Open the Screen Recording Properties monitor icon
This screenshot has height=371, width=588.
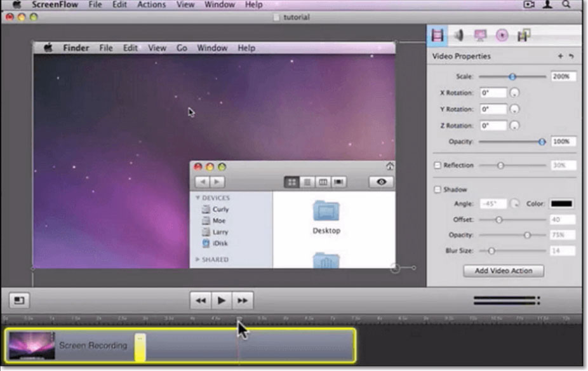tap(481, 36)
